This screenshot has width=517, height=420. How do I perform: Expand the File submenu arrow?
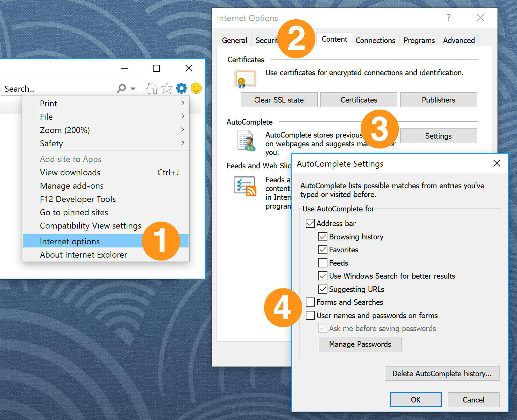183,116
